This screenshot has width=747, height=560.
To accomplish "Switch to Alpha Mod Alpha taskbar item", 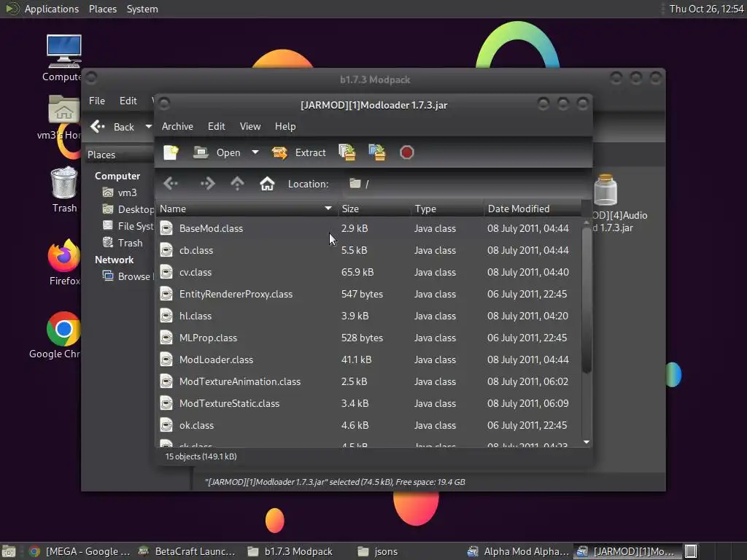I will 519,551.
